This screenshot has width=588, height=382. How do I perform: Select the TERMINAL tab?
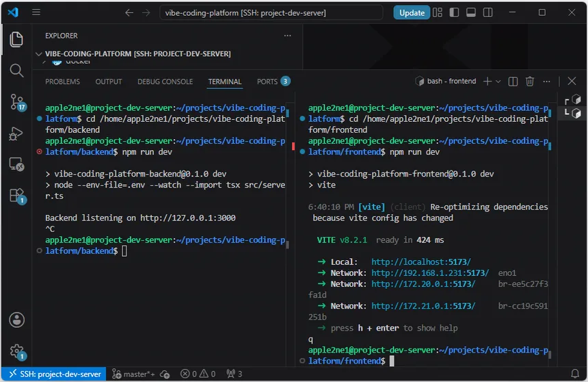[x=225, y=81]
